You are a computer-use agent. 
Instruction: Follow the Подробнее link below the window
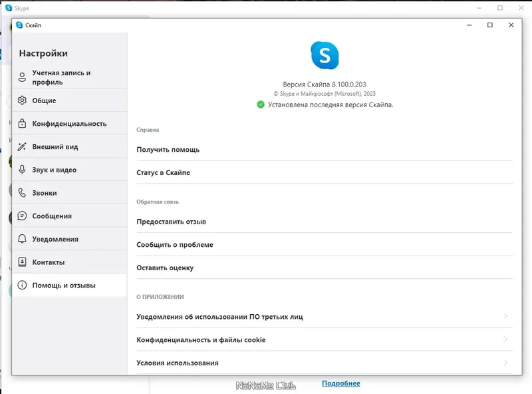click(341, 383)
